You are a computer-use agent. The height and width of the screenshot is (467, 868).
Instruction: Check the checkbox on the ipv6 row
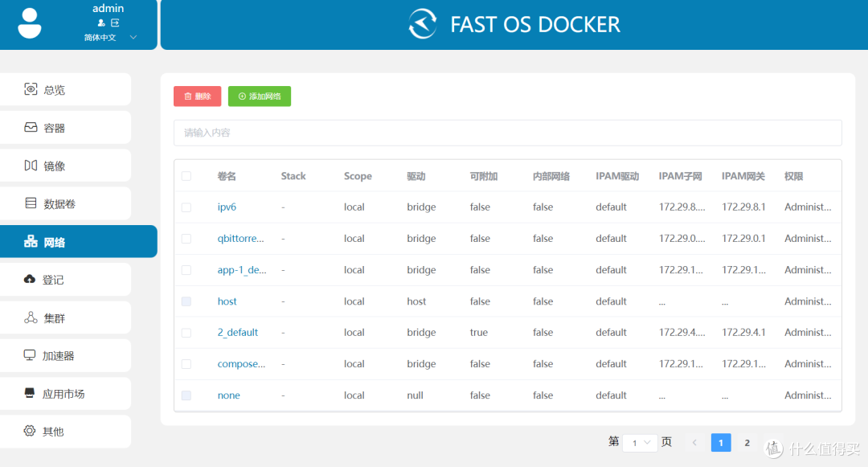pos(186,207)
